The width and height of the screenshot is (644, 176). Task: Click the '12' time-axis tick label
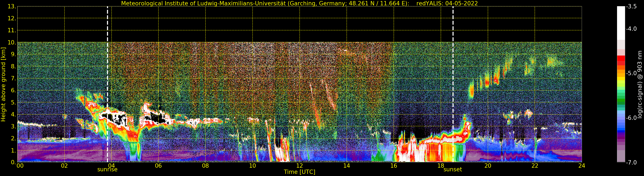pos(300,166)
